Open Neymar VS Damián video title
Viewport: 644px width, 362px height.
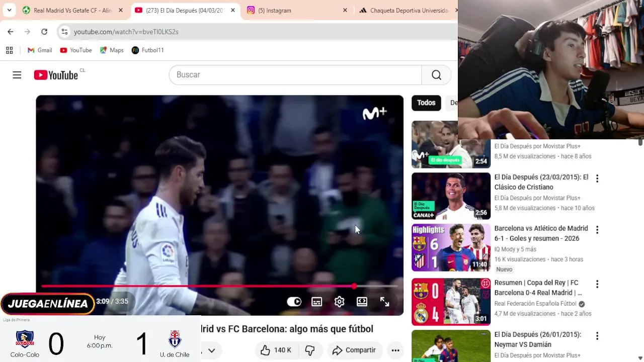(x=537, y=339)
